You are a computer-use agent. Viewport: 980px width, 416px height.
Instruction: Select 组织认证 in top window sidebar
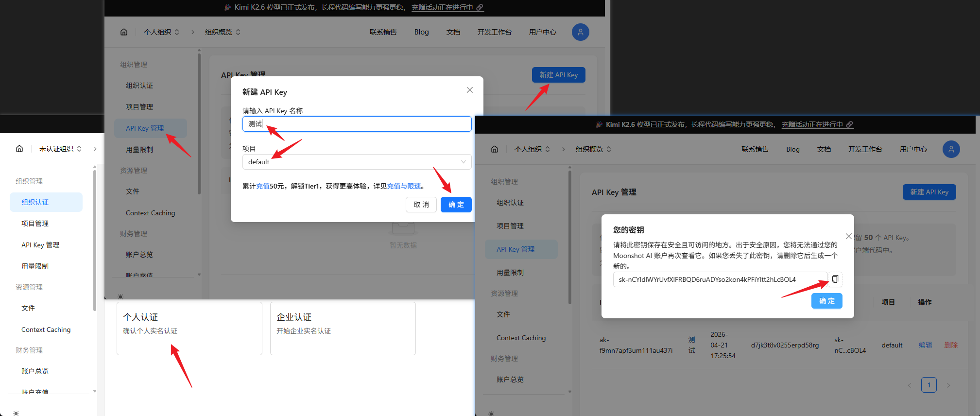[x=151, y=86]
